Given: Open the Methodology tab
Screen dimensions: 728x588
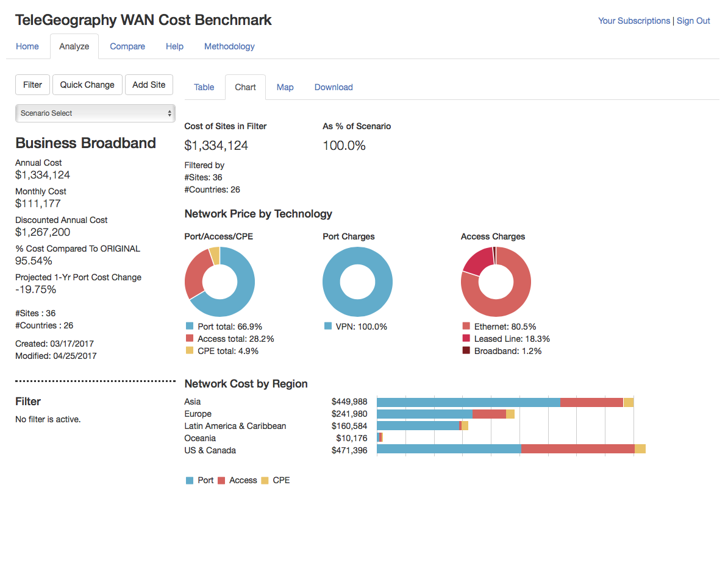Looking at the screenshot, I should pyautogui.click(x=229, y=46).
